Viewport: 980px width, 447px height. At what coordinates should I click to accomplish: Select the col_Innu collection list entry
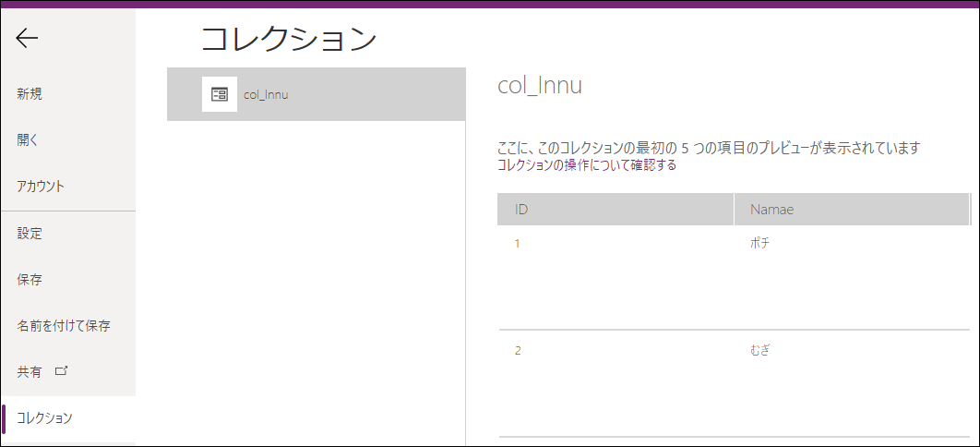click(317, 94)
